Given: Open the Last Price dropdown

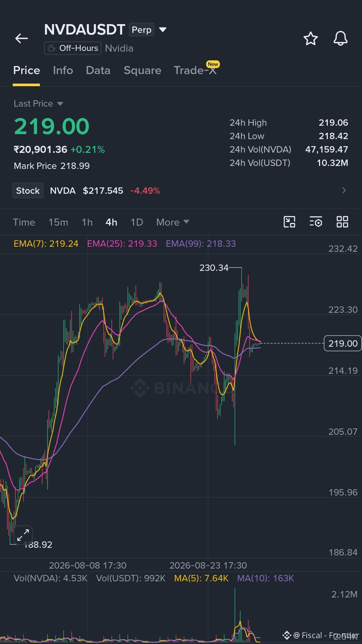Looking at the screenshot, I should click(x=38, y=104).
